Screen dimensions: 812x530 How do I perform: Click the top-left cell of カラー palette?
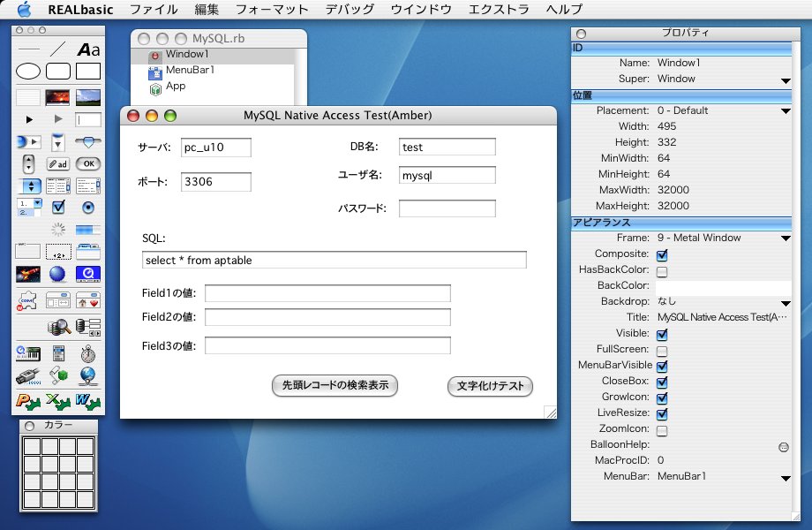(32, 446)
